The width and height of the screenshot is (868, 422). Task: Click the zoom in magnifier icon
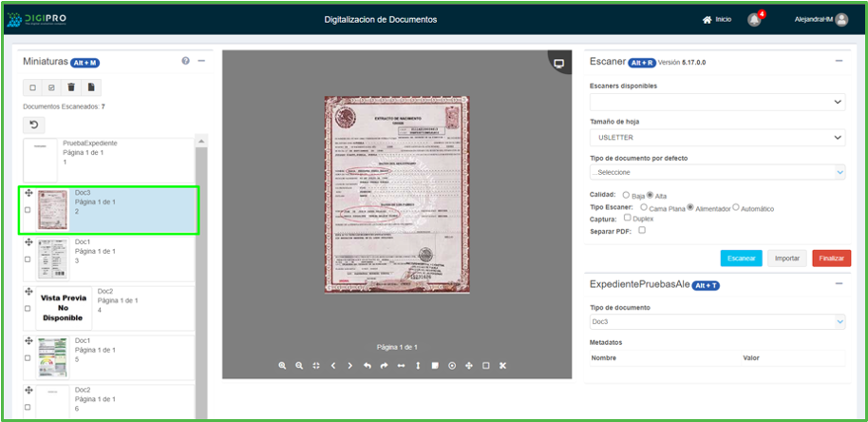pos(282,366)
